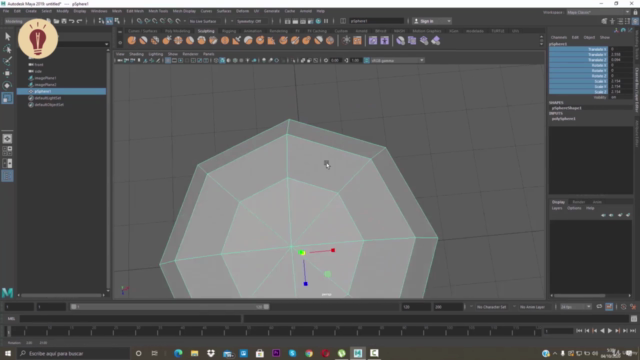Toggle the Channel Box sidebar icon top right
Image resolution: width=640 pixels, height=360 pixels.
[x=635, y=21]
